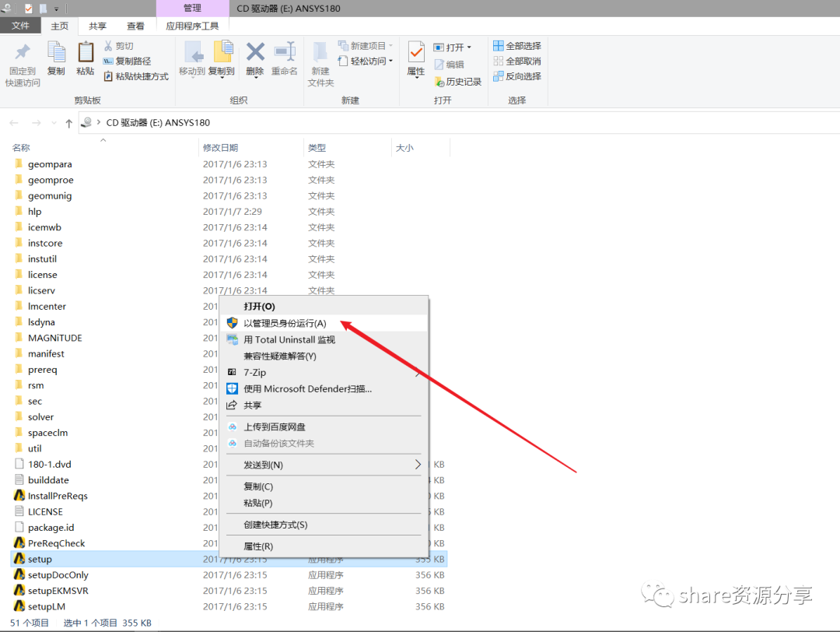Click the up-directory arrow
The image size is (840, 632).
point(68,123)
